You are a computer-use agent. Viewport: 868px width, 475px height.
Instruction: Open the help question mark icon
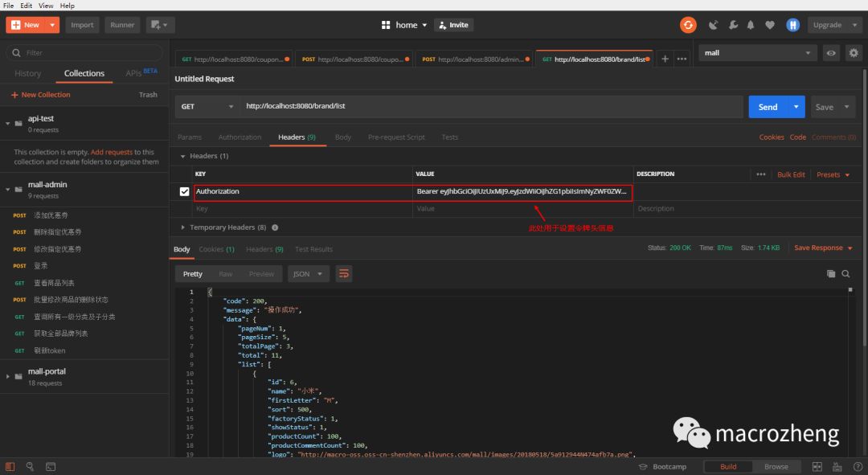click(858, 467)
